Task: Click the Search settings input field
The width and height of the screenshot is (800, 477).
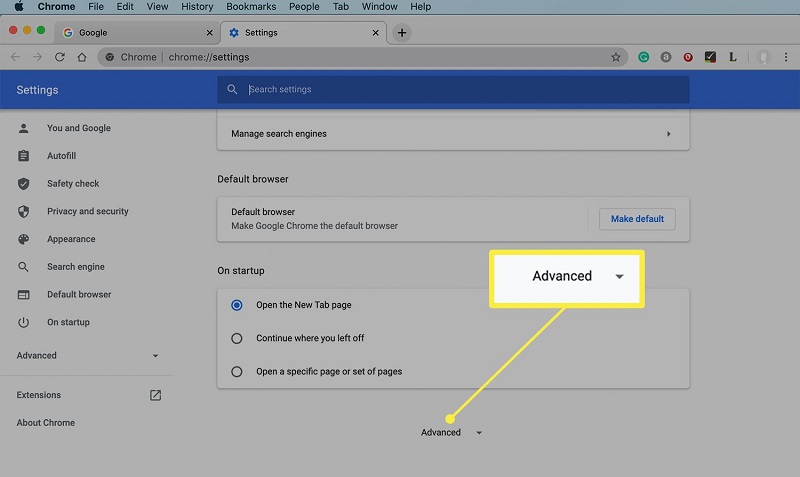Action: [453, 89]
